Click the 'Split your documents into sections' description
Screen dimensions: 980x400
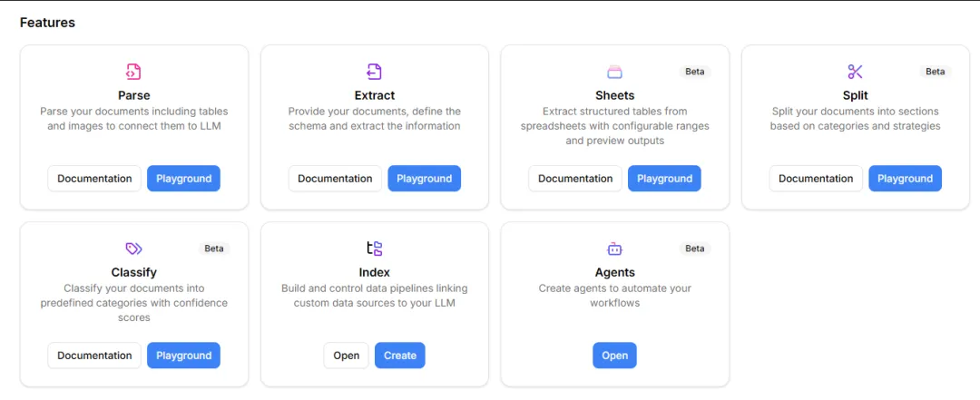point(855,119)
